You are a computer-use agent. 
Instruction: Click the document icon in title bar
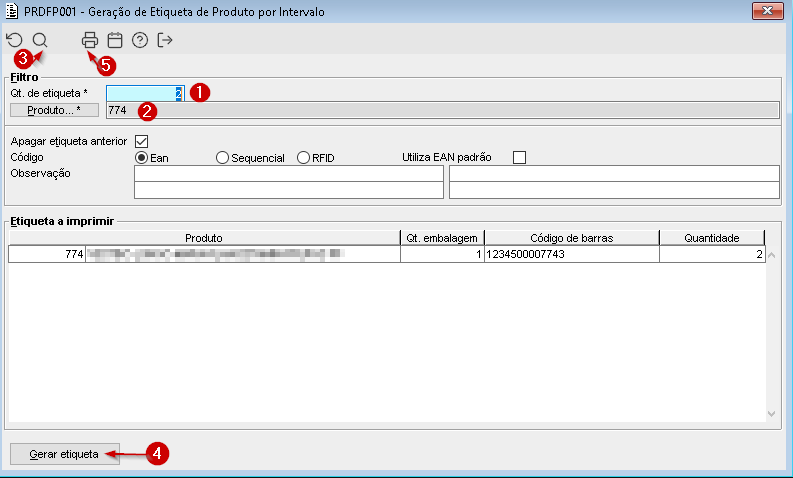pos(11,11)
